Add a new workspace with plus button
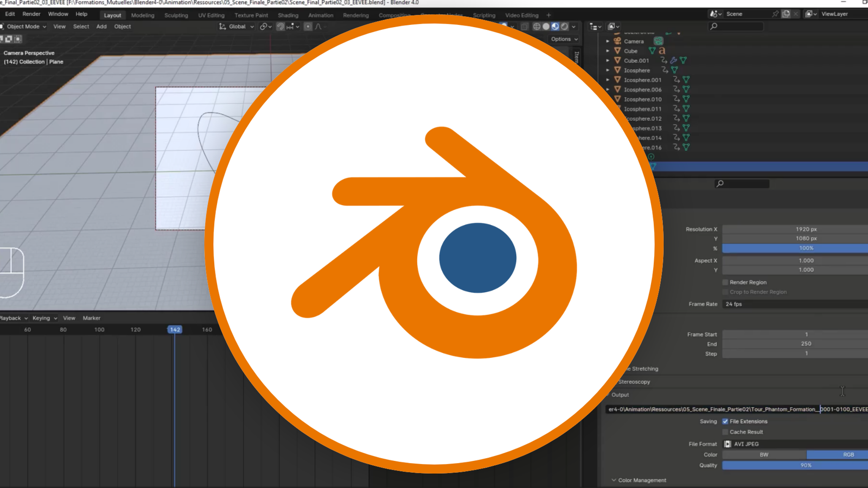868x488 pixels. (x=548, y=15)
